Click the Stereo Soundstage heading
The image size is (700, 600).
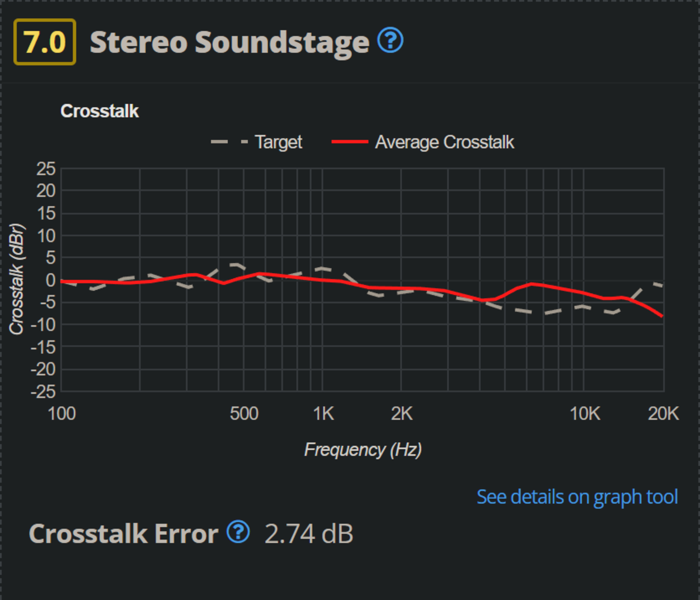(229, 42)
